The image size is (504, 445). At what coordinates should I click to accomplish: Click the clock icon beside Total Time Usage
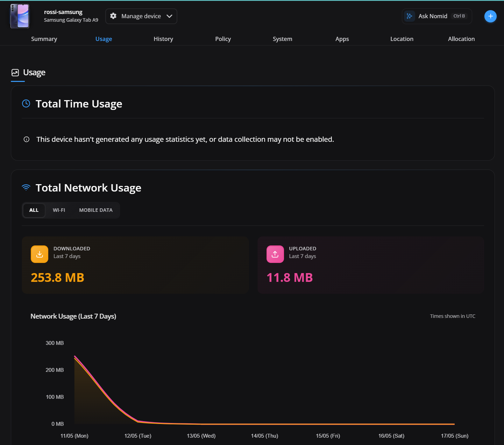pyautogui.click(x=26, y=103)
